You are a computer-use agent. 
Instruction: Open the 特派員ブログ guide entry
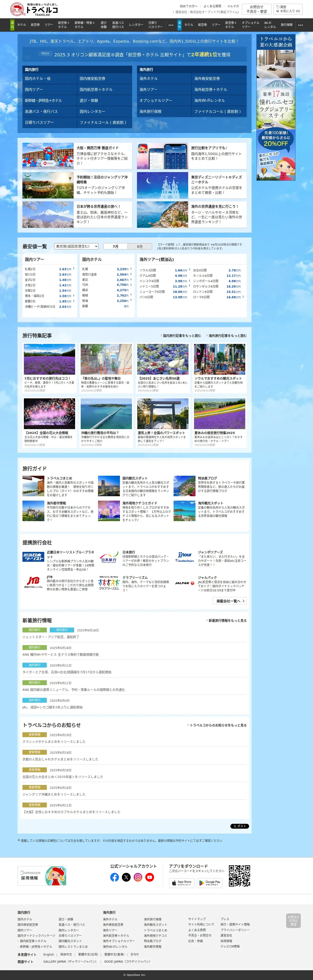pos(209,486)
